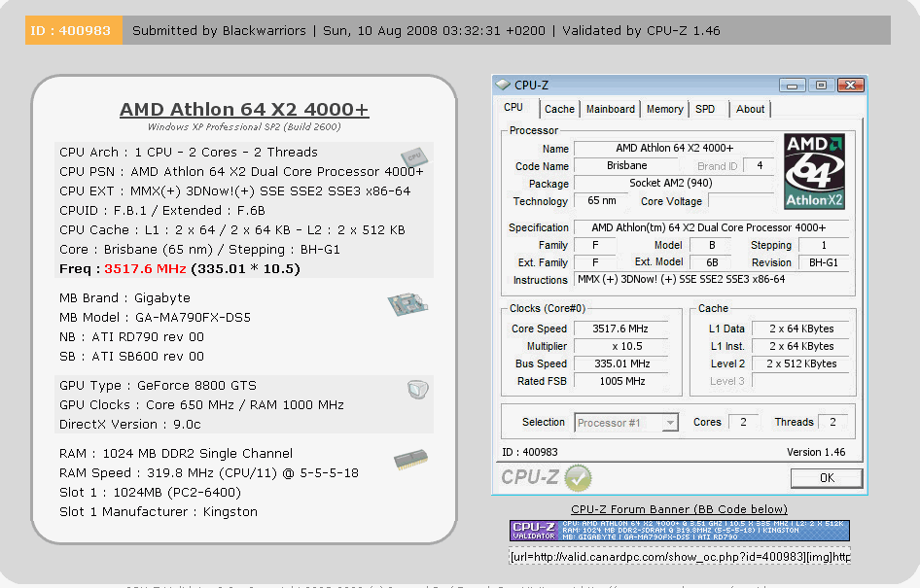Close the CPU-Z window
Screen dimensions: 920x588
(x=850, y=86)
